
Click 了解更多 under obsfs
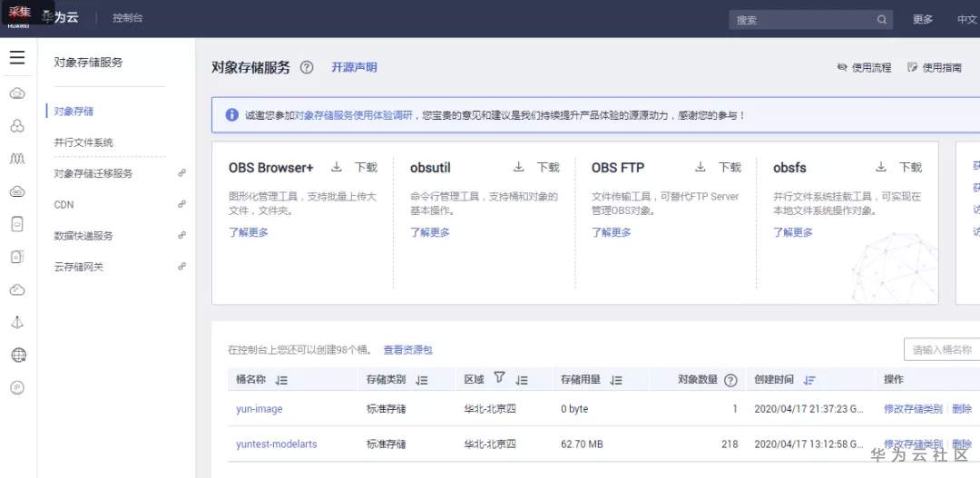tap(793, 232)
